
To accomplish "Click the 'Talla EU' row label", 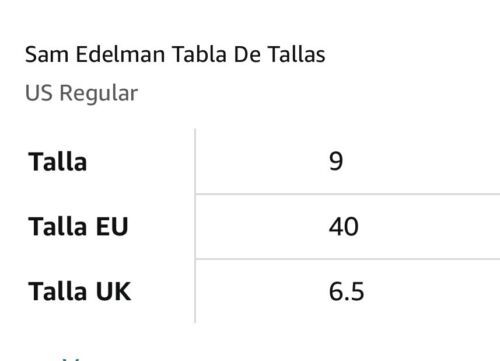I will coord(78,227).
